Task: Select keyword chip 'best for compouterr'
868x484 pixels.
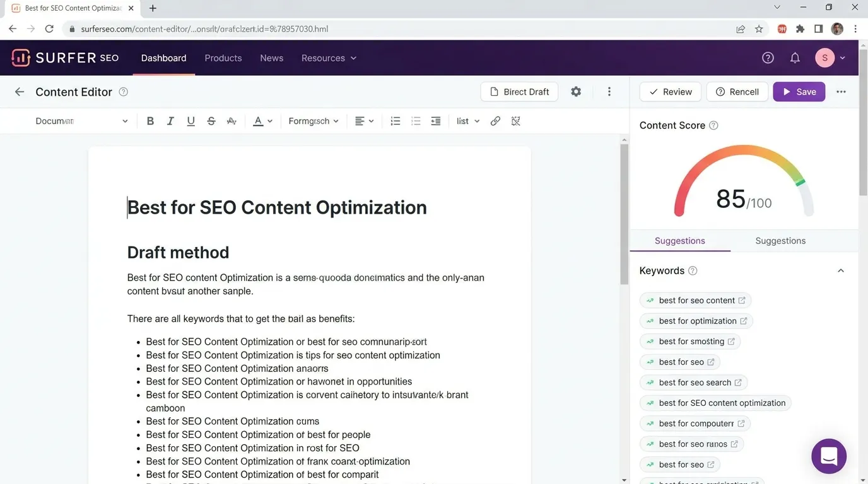Action: tap(695, 423)
